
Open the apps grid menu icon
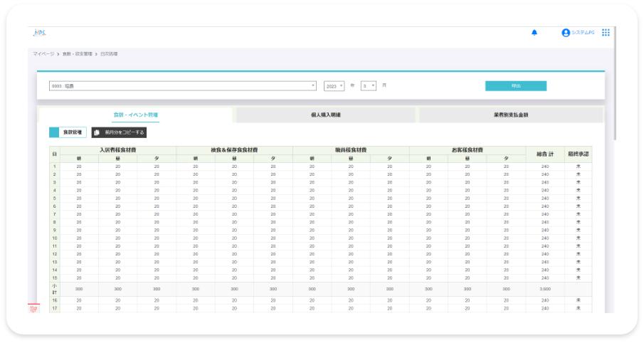coord(606,33)
